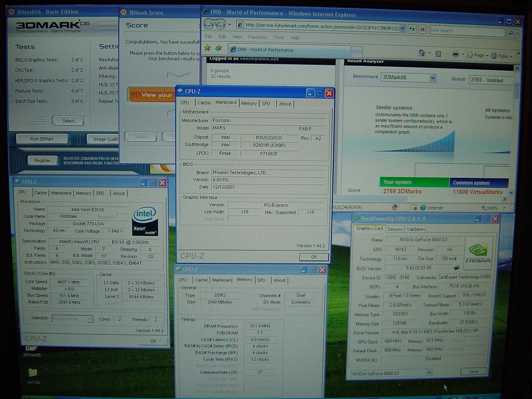The height and width of the screenshot is (399, 532).
Task: Open the Favorites menu in Internet Explorer
Action: click(x=258, y=37)
